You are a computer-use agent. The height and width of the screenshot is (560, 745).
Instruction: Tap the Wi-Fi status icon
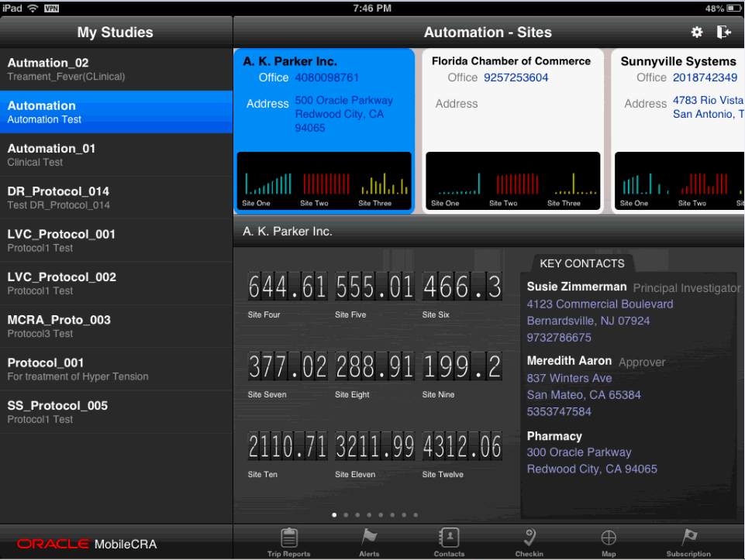(x=33, y=8)
